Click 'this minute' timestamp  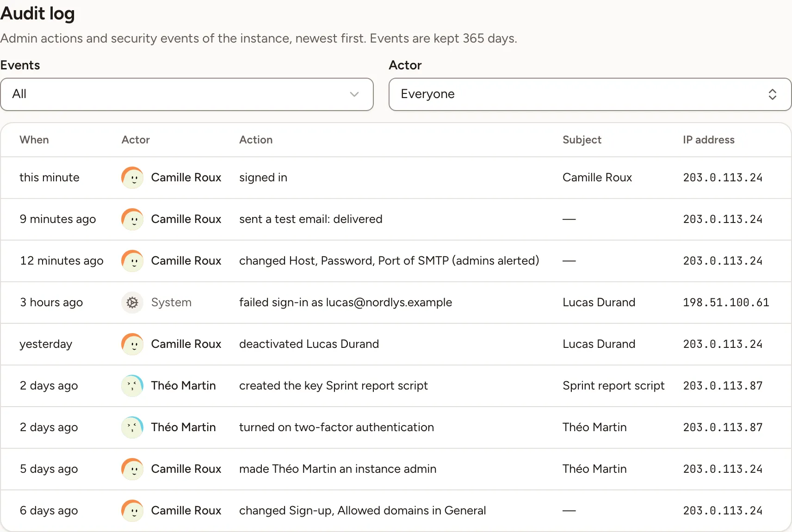click(x=49, y=178)
